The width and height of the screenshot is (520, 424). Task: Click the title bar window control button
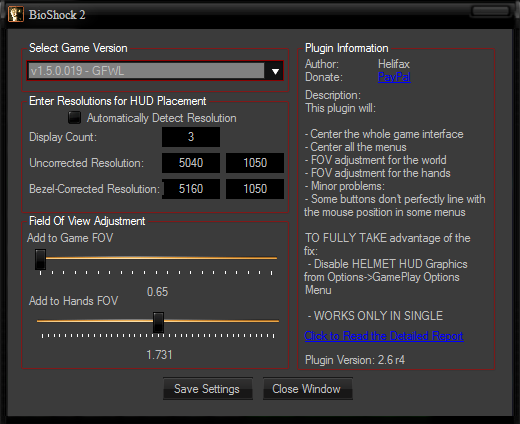coord(490,11)
